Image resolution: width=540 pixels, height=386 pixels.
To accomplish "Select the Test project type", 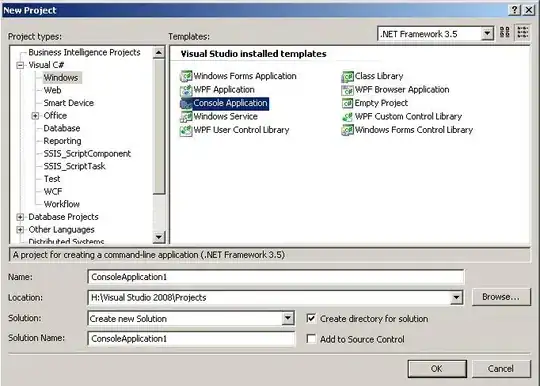I will [x=52, y=179].
